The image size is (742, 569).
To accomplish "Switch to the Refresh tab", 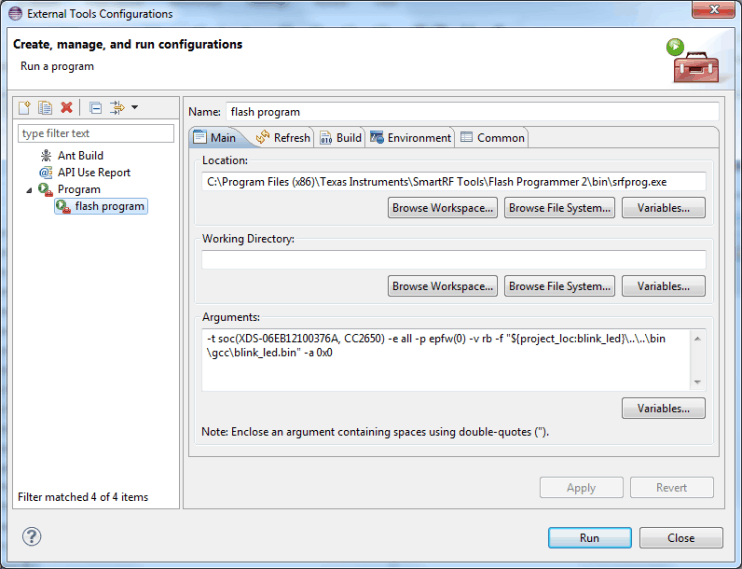I will pyautogui.click(x=283, y=138).
